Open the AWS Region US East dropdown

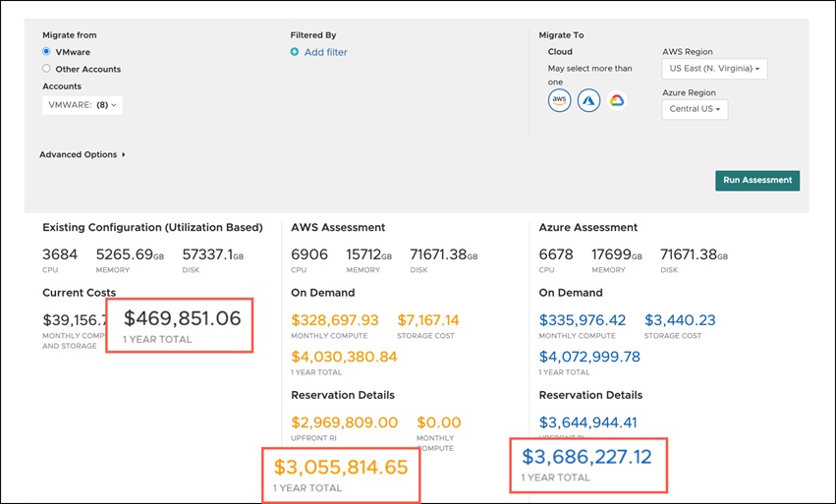point(714,69)
